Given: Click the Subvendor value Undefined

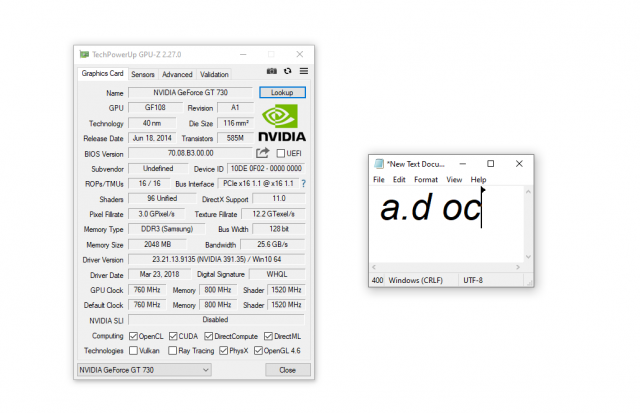Looking at the screenshot, I should point(158,169).
